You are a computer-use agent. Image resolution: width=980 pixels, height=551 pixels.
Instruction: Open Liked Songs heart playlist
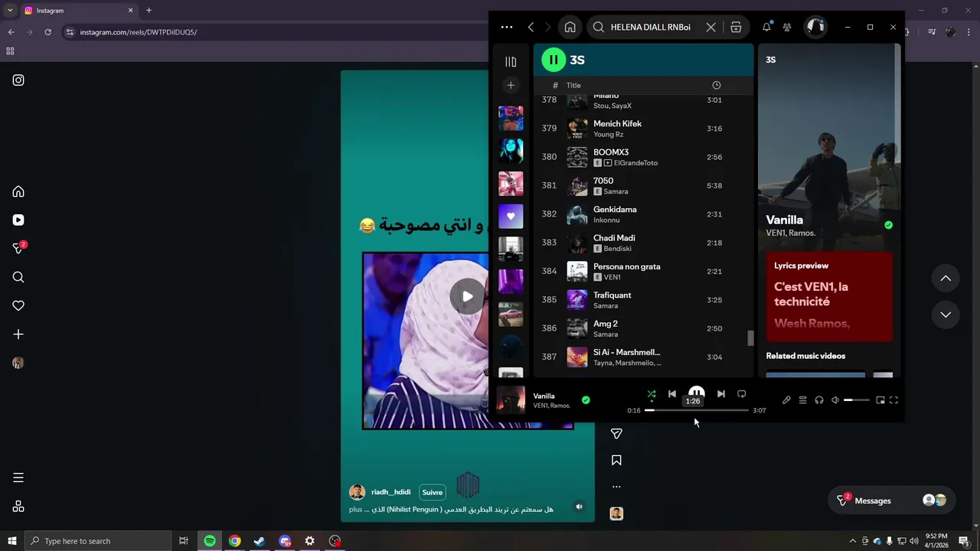pos(511,216)
